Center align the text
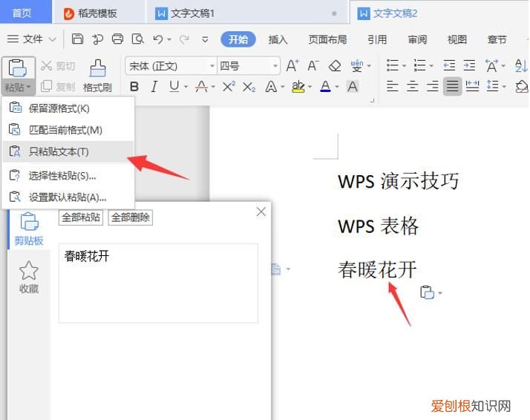 tap(413, 87)
